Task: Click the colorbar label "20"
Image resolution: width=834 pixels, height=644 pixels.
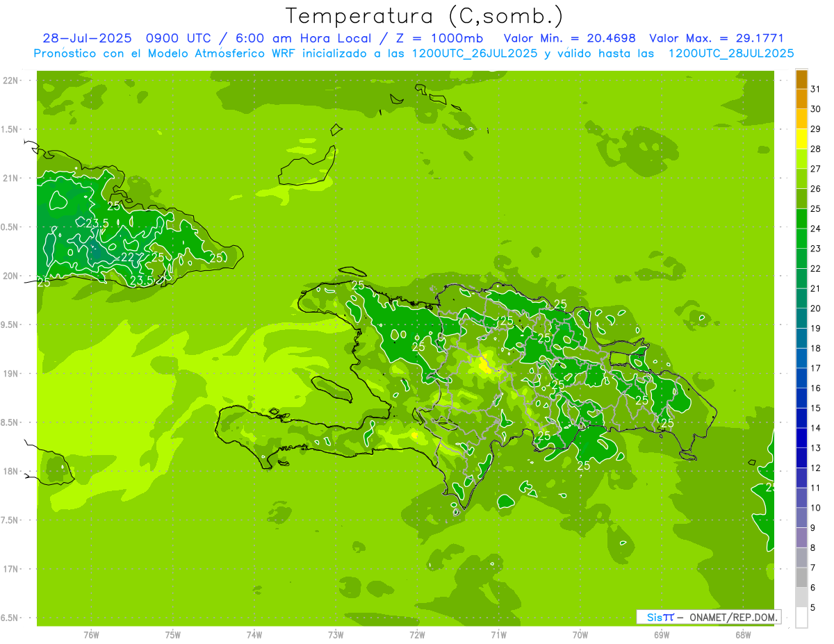Action: click(815, 308)
